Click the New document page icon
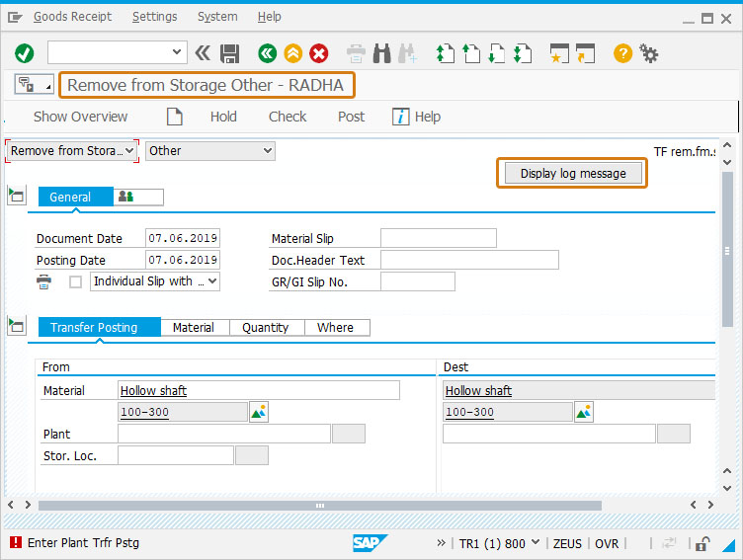Image resolution: width=743 pixels, height=560 pixels. click(x=174, y=117)
